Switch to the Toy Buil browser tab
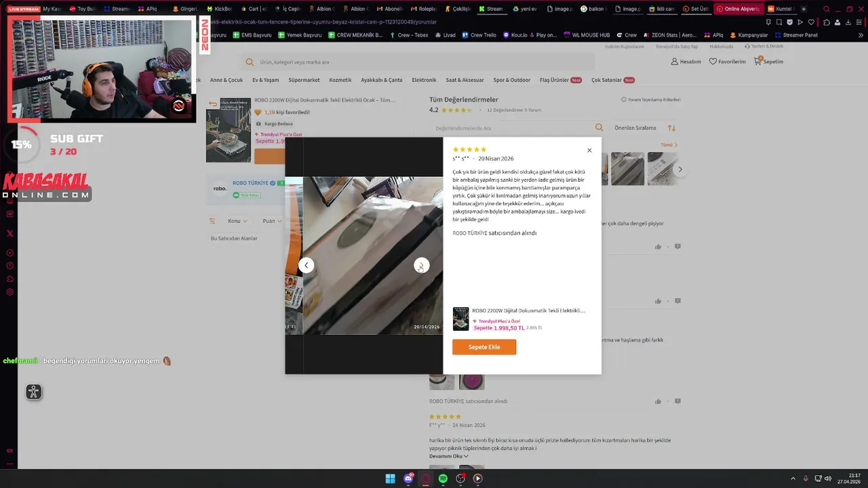Image resolution: width=868 pixels, height=488 pixels. click(83, 9)
